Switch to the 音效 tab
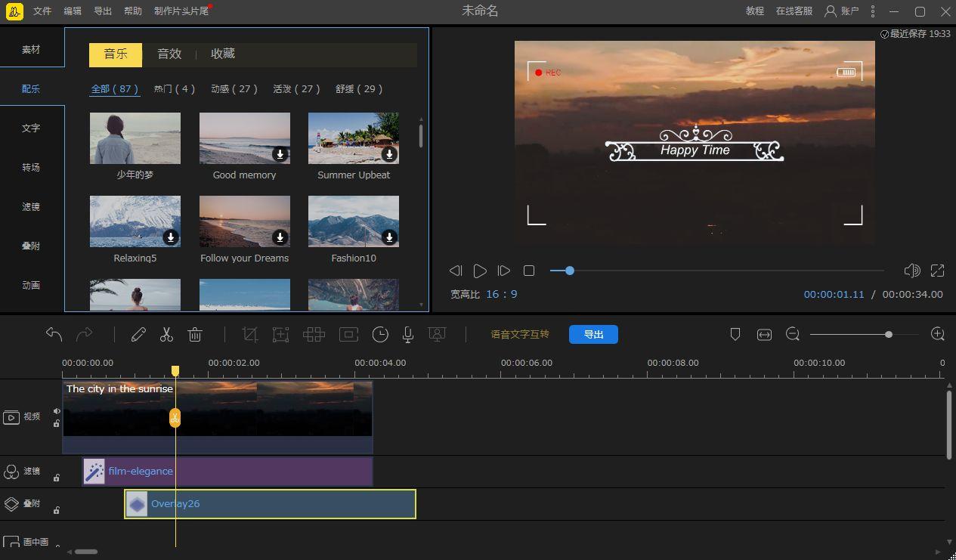The height and width of the screenshot is (560, 956). point(169,54)
